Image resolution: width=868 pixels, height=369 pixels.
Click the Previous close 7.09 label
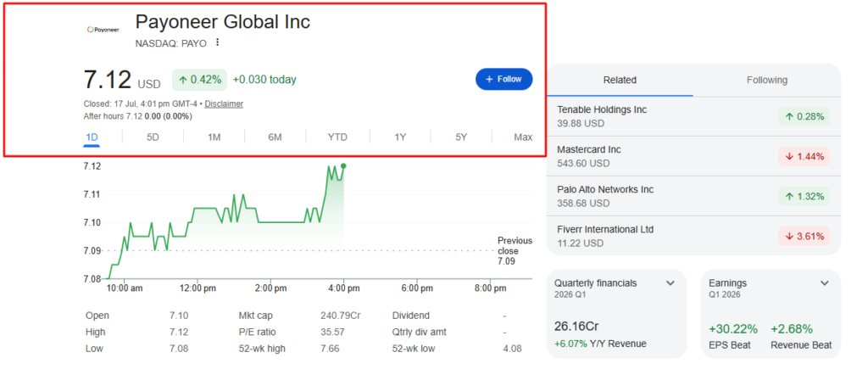pyautogui.click(x=515, y=250)
